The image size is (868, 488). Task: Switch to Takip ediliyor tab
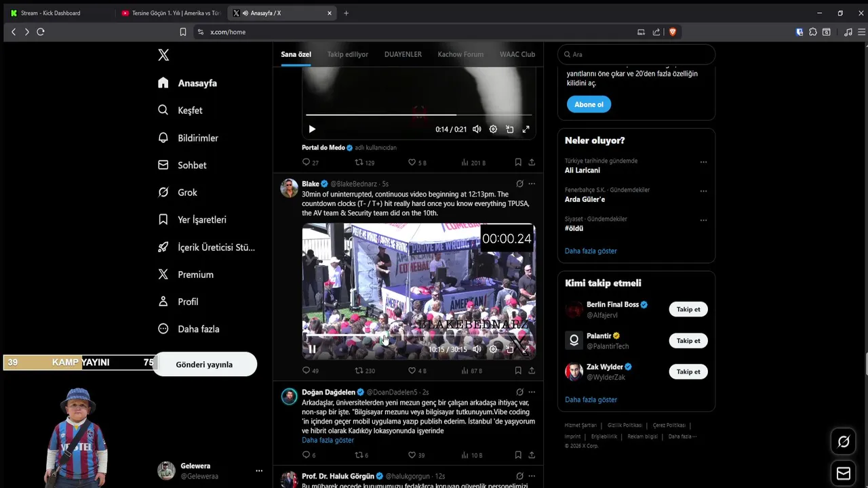coord(348,54)
